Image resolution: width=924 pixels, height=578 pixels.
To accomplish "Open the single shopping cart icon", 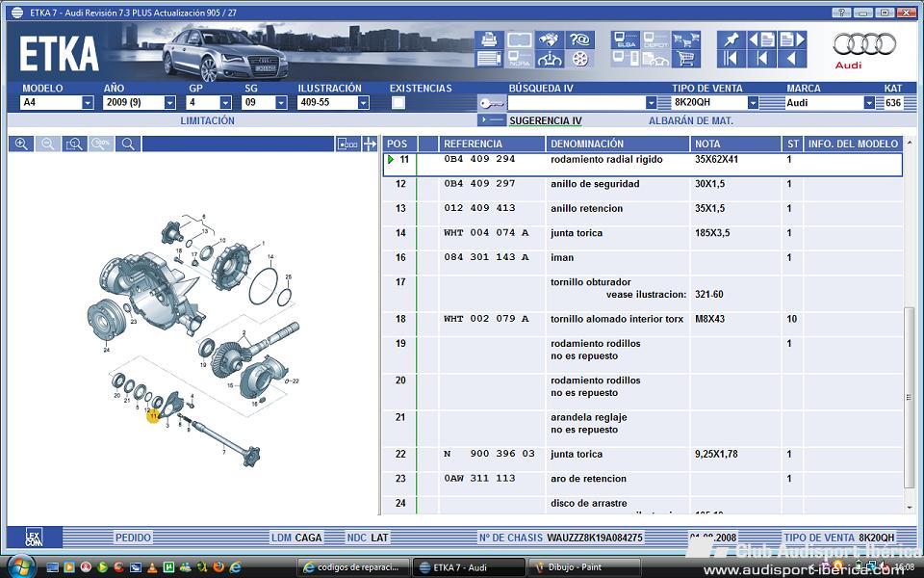I will (685, 59).
